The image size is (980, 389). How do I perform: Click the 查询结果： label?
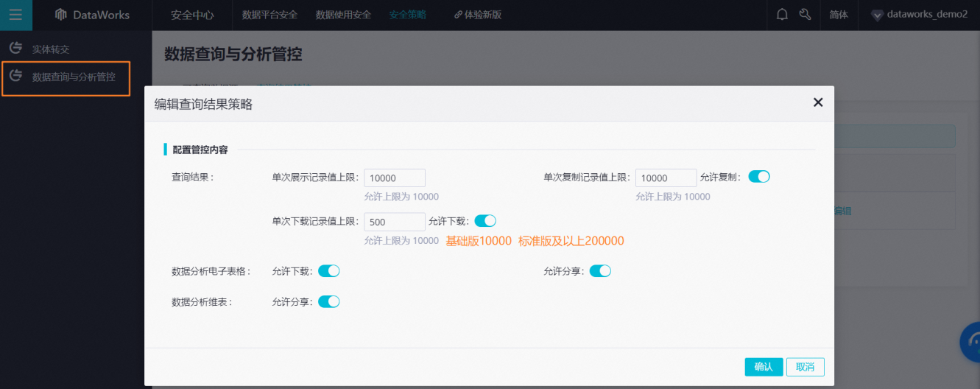(192, 177)
